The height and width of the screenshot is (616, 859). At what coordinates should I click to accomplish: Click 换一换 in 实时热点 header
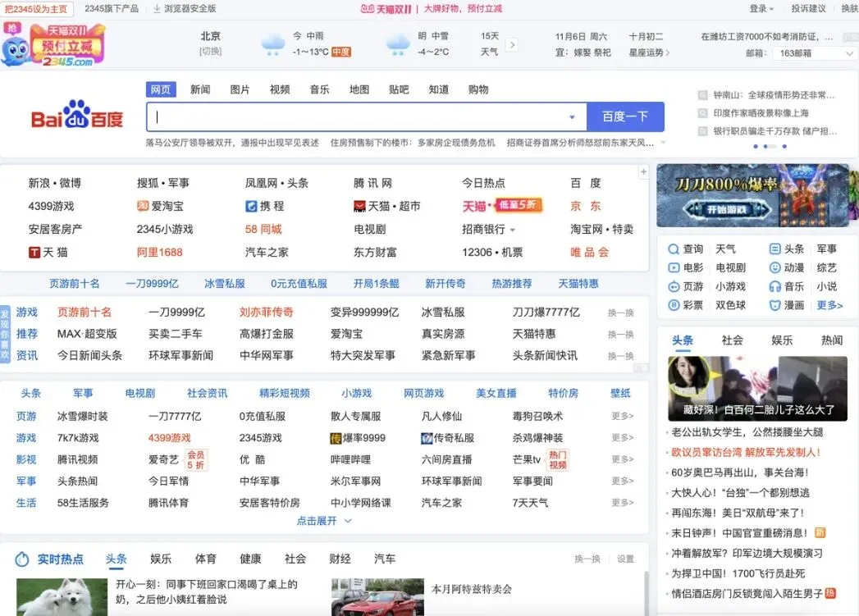(587, 559)
